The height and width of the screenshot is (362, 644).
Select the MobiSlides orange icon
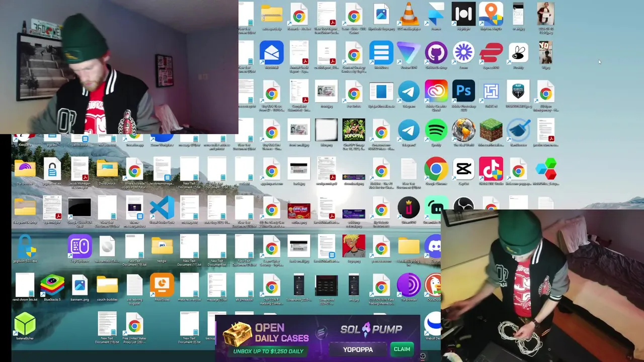tap(162, 286)
